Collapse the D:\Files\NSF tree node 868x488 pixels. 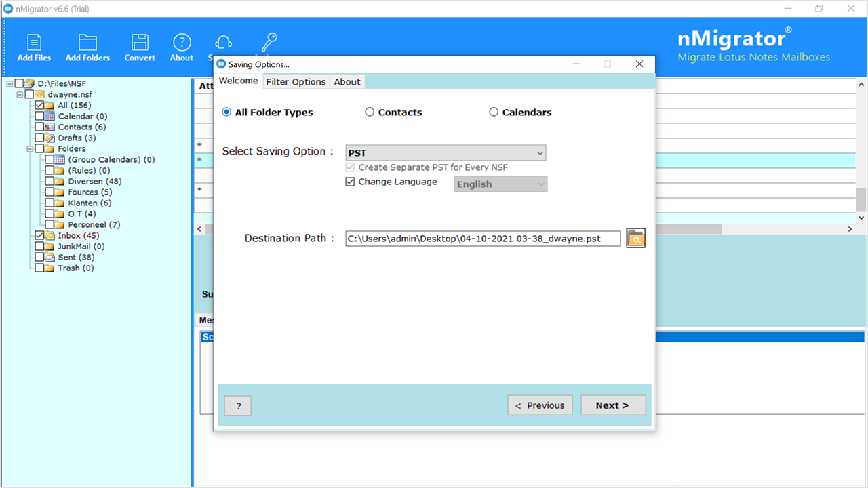click(9, 83)
